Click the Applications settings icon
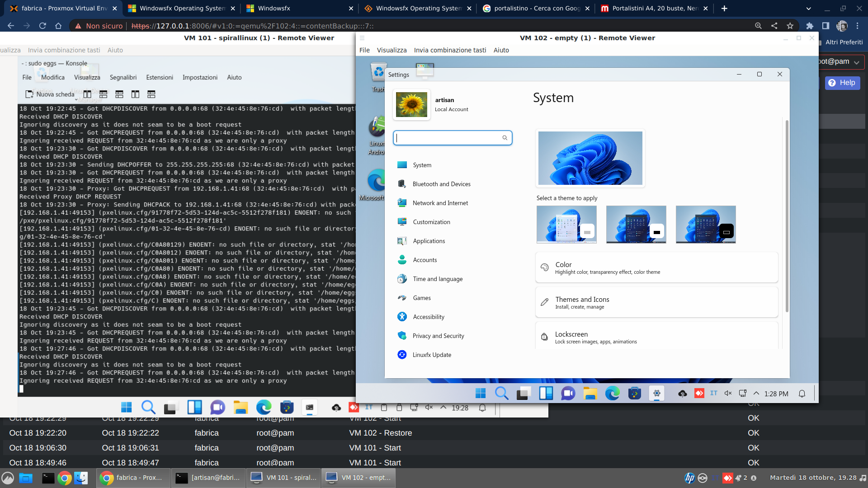 (402, 241)
